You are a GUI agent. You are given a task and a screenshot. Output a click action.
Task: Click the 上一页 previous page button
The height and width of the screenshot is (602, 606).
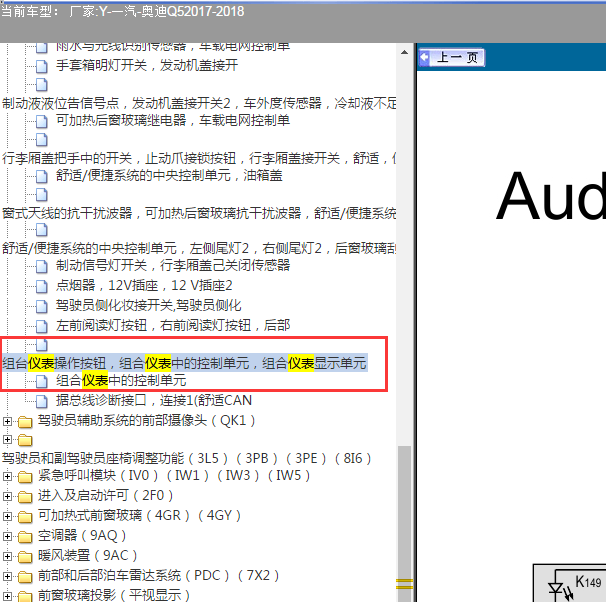451,58
